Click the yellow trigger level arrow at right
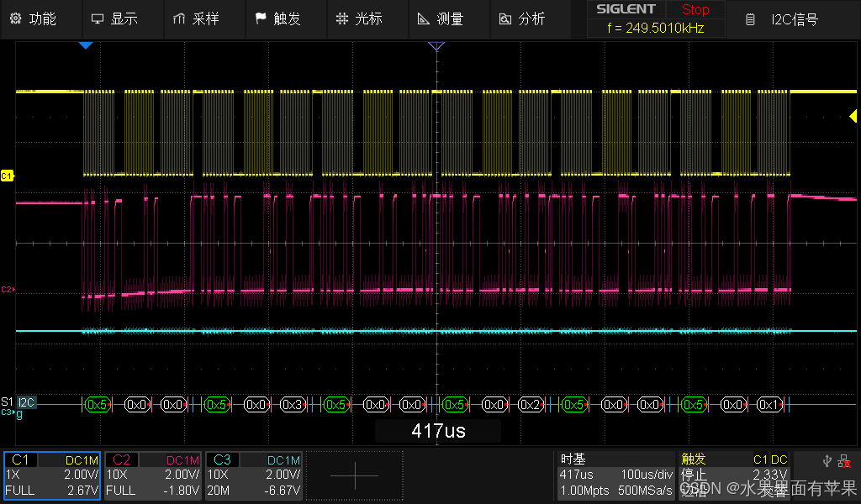 click(853, 116)
